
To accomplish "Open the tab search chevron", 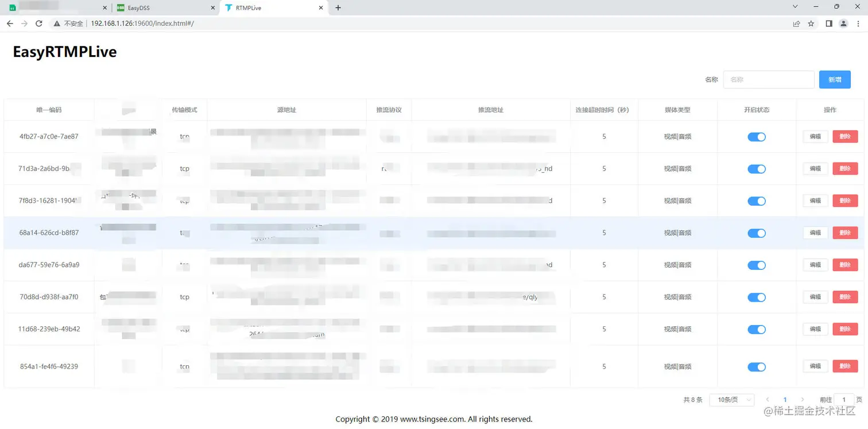I will [x=795, y=7].
